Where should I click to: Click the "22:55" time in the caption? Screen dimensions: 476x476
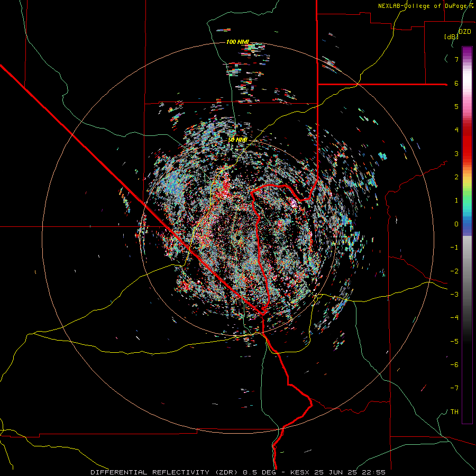(373, 472)
